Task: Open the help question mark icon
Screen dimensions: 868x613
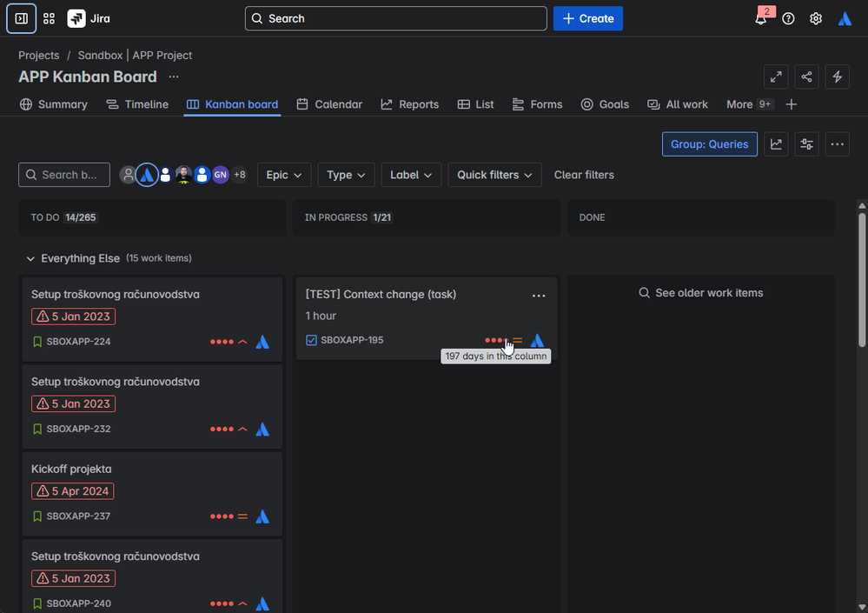Action: pos(788,18)
